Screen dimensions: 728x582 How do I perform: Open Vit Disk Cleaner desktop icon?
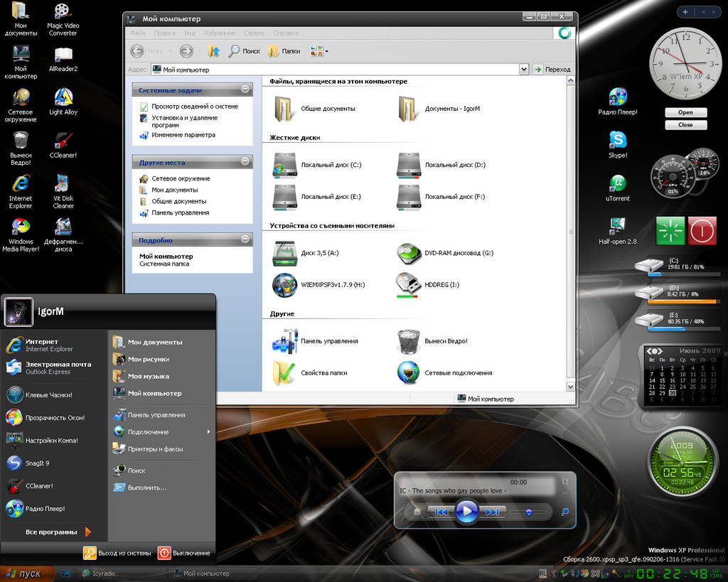pyautogui.click(x=63, y=191)
